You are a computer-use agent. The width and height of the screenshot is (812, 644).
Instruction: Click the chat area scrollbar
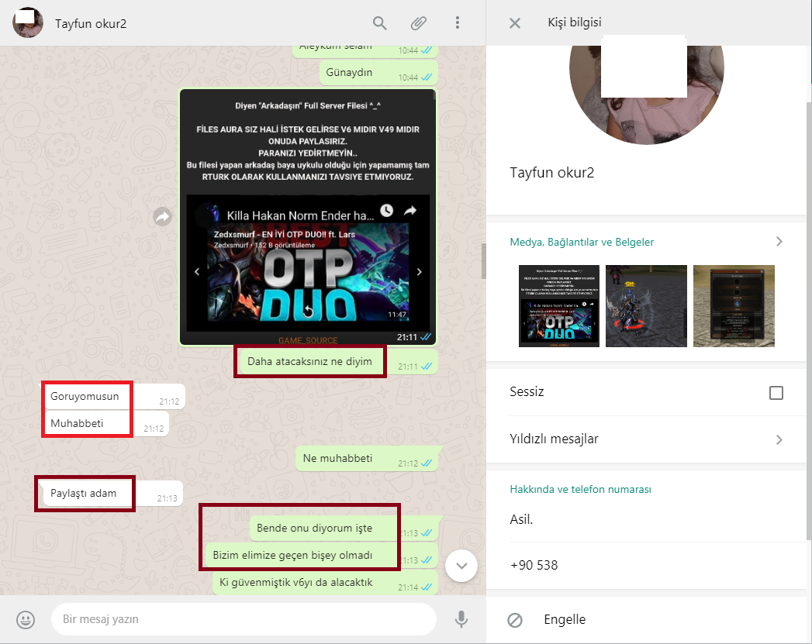pyautogui.click(x=484, y=261)
